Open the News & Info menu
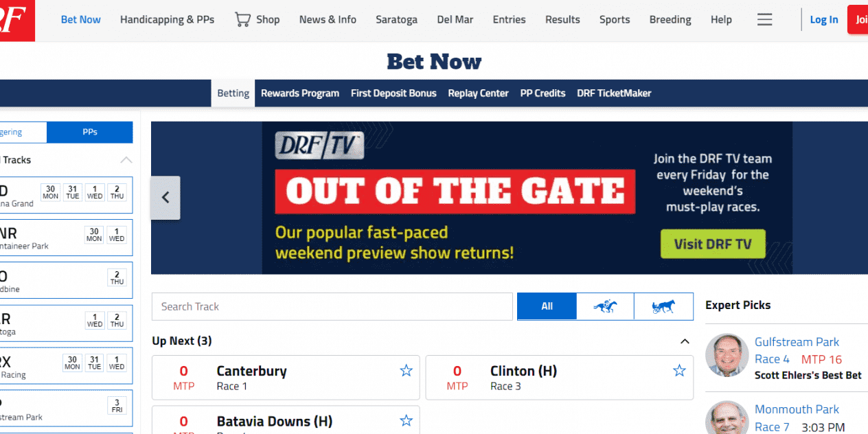The image size is (868, 434). tap(328, 19)
